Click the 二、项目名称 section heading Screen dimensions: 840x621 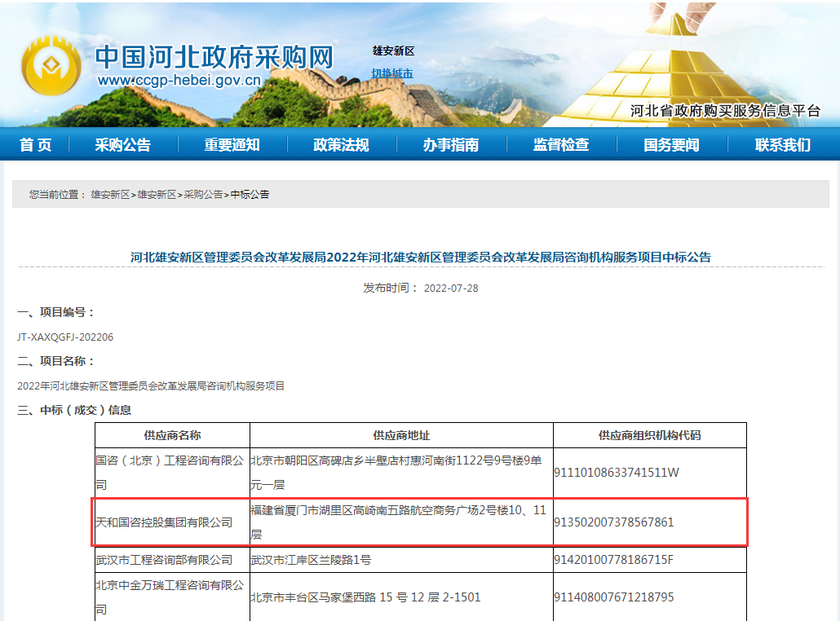click(56, 361)
